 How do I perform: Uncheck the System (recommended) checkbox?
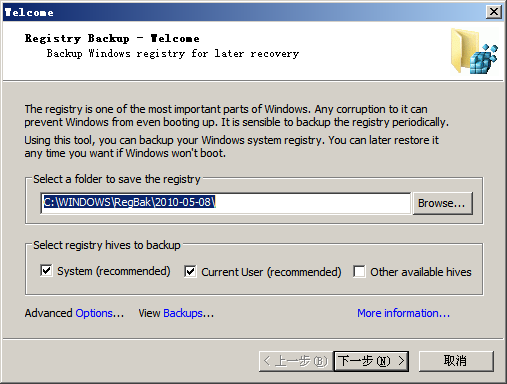pyautogui.click(x=46, y=271)
